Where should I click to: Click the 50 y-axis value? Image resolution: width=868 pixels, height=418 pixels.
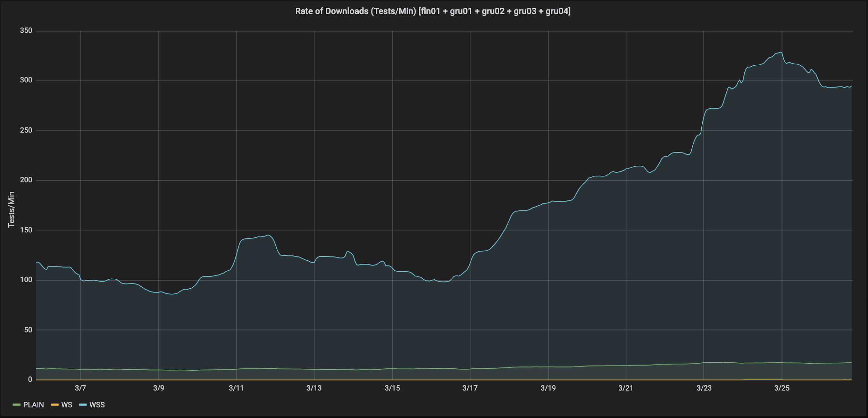28,330
